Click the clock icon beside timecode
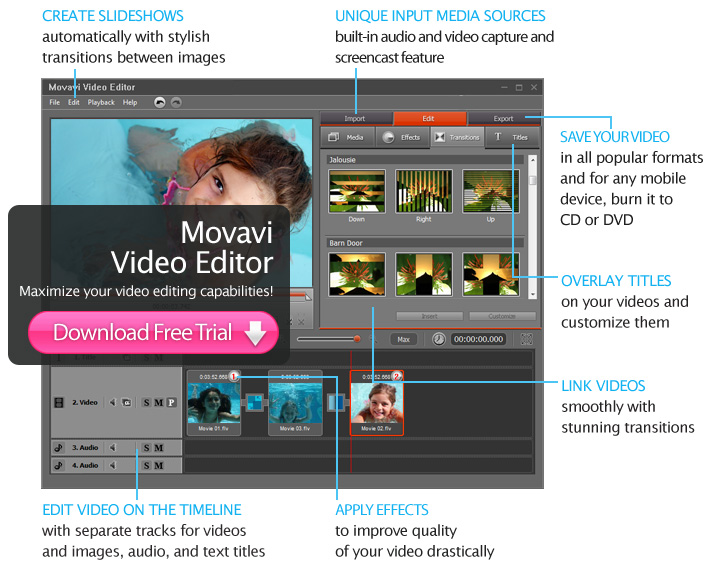 click(x=438, y=339)
